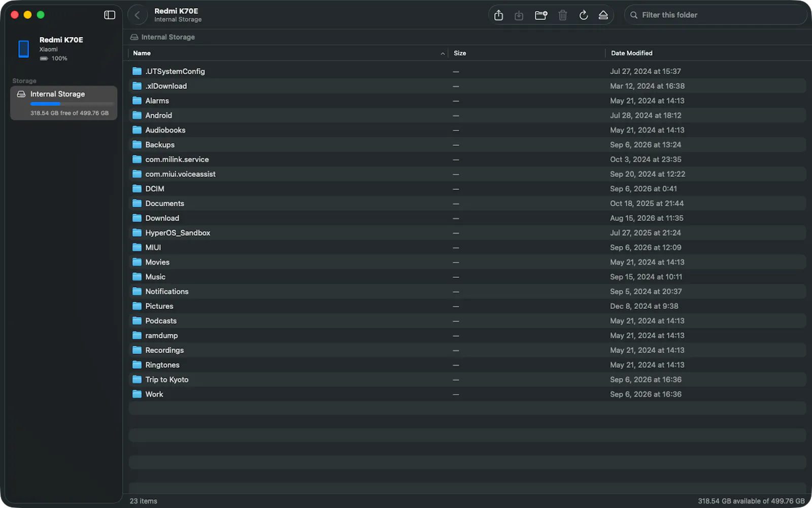Screen dimensions: 812x508
Task: Click the DCIM folder icon
Action: pos(137,188)
